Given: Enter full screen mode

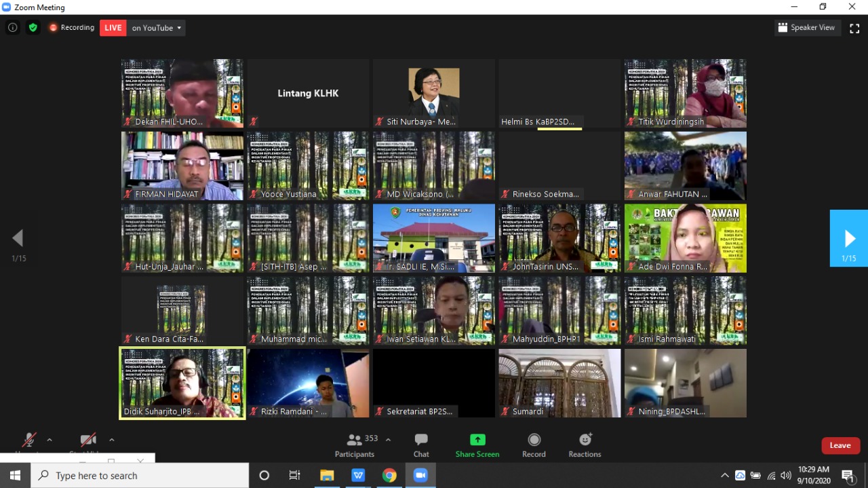Looking at the screenshot, I should click(x=854, y=28).
